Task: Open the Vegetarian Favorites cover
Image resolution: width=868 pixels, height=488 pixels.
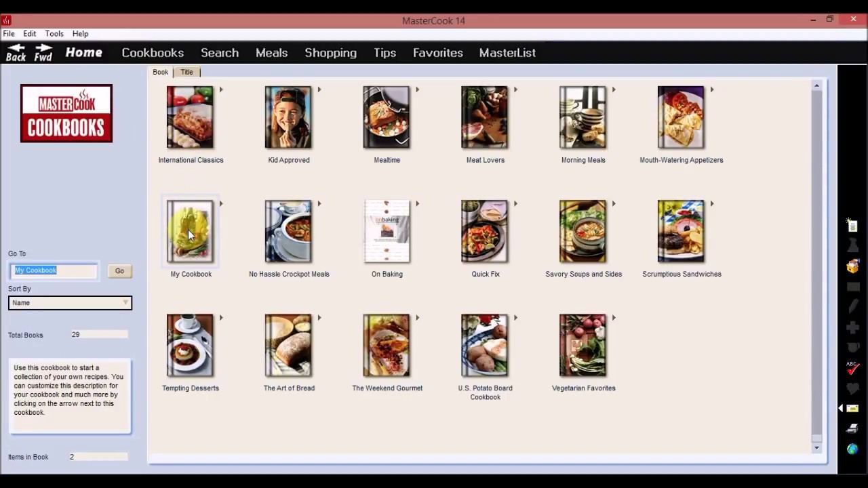Action: click(583, 345)
